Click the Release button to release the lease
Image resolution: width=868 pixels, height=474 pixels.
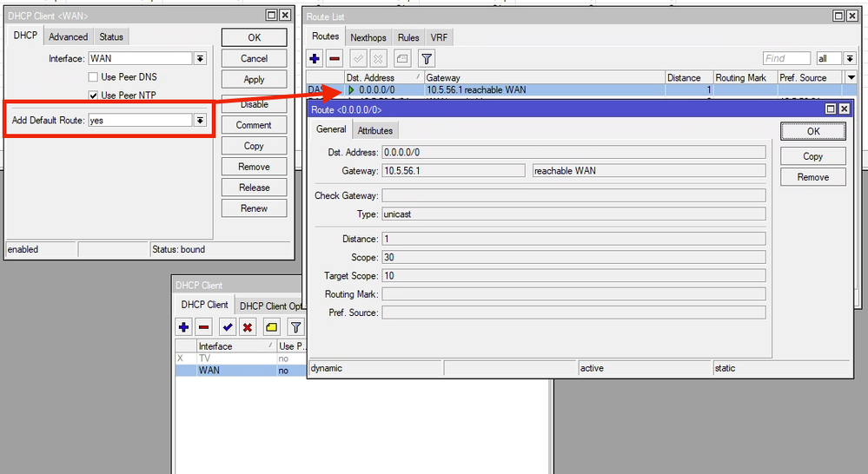click(x=254, y=188)
